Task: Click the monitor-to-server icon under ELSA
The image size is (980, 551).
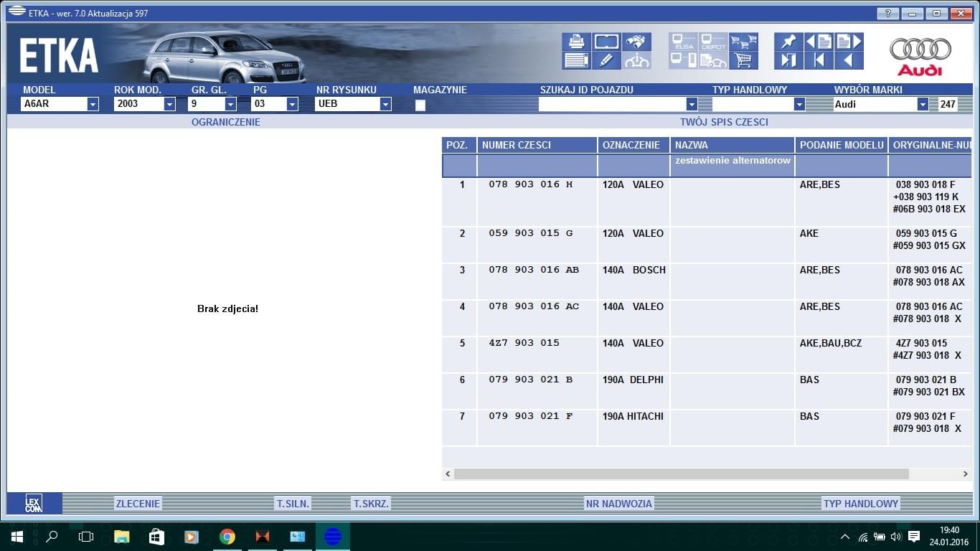Action: (x=683, y=60)
